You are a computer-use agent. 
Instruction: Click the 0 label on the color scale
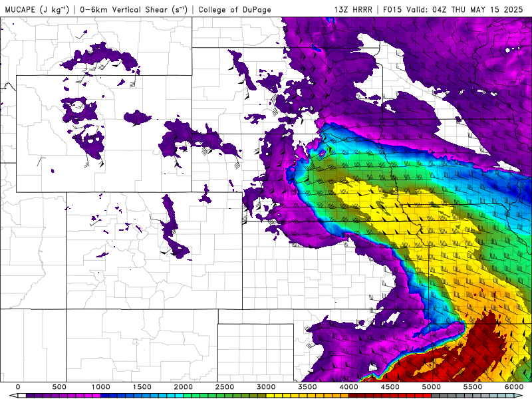[18, 387]
